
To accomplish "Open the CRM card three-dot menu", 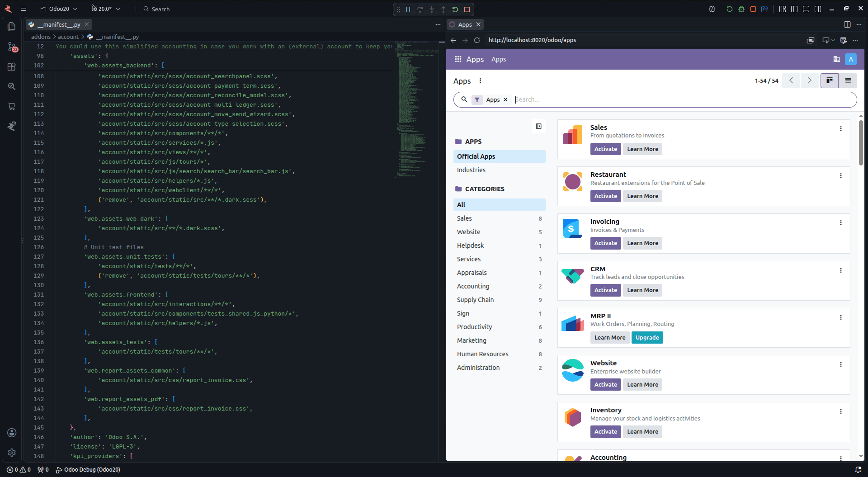I will (x=841, y=270).
